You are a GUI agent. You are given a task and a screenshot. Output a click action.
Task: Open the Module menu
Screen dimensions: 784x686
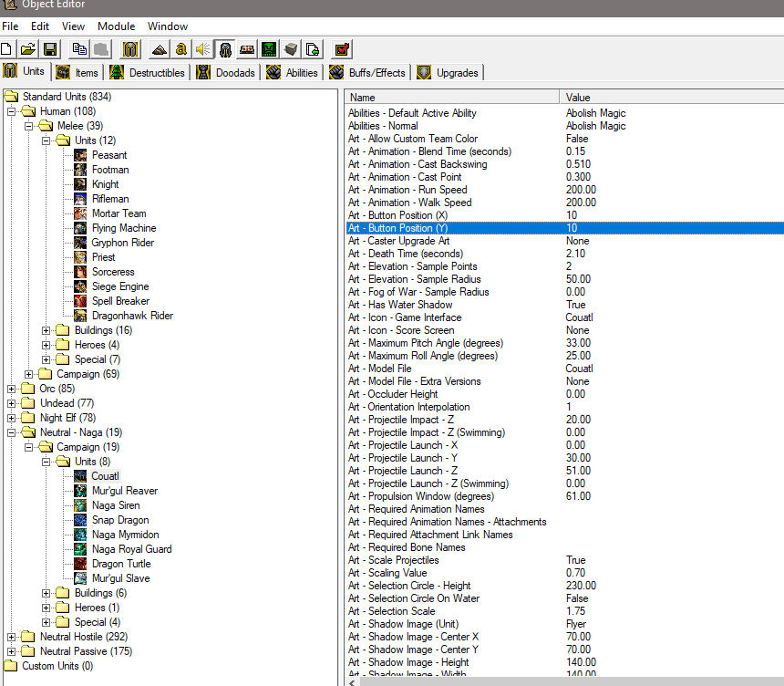pos(116,26)
